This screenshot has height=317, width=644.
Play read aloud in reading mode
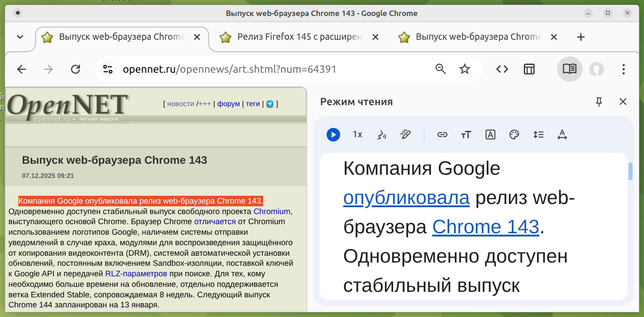click(333, 134)
